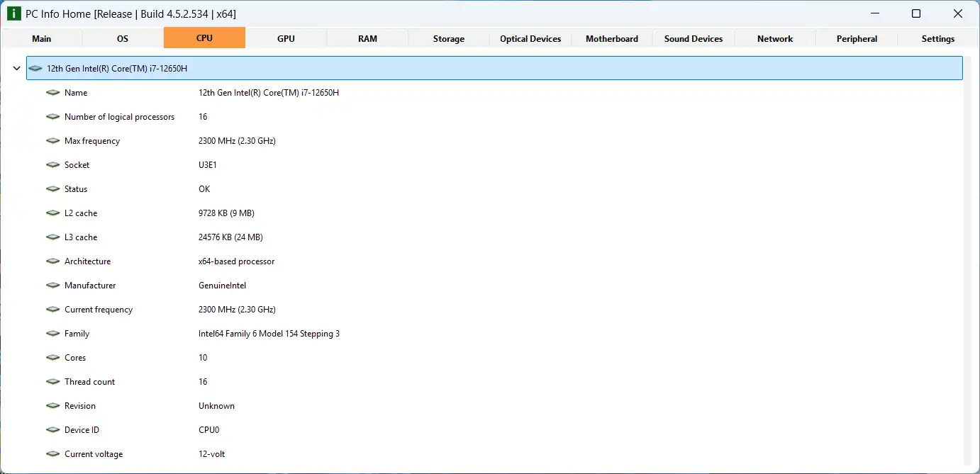The height and width of the screenshot is (474, 980).
Task: Switch to the Network tab
Action: click(x=774, y=38)
